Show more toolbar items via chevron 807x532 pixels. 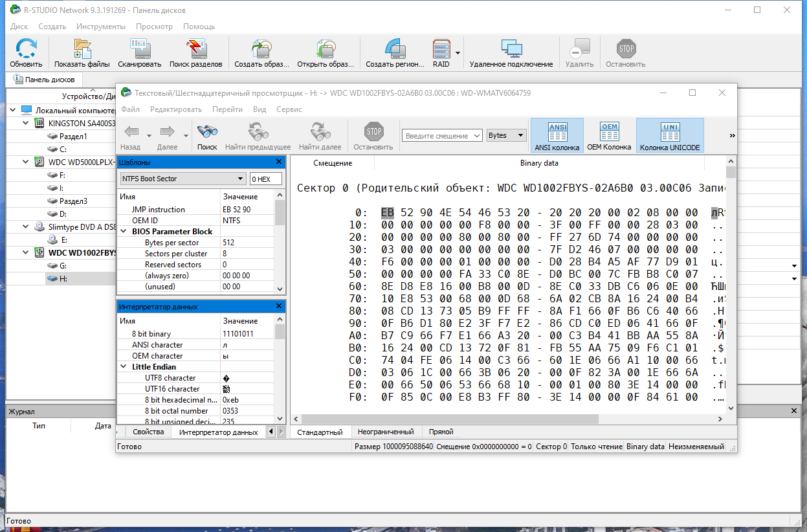733,135
